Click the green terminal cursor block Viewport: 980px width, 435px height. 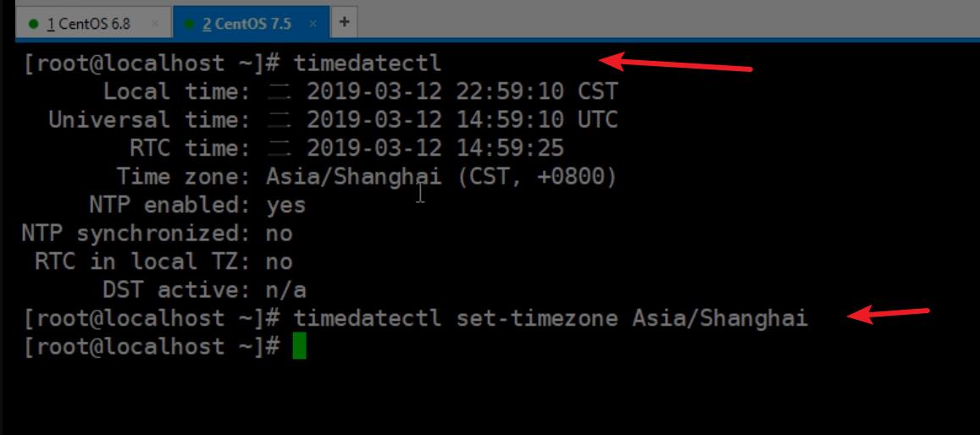[300, 346]
